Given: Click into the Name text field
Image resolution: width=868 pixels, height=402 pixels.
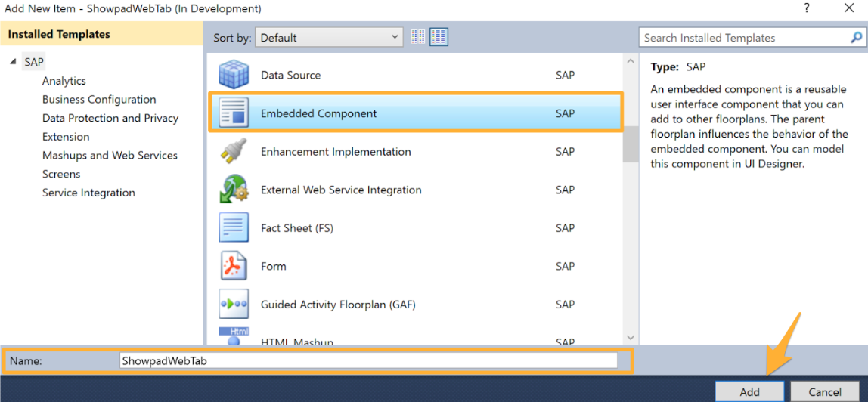Looking at the screenshot, I should pos(368,361).
